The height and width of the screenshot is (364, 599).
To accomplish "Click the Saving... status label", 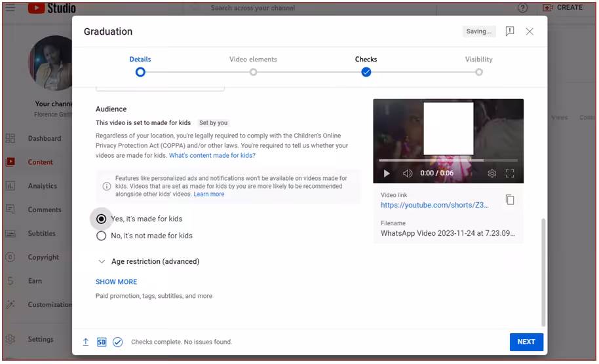I will [478, 31].
